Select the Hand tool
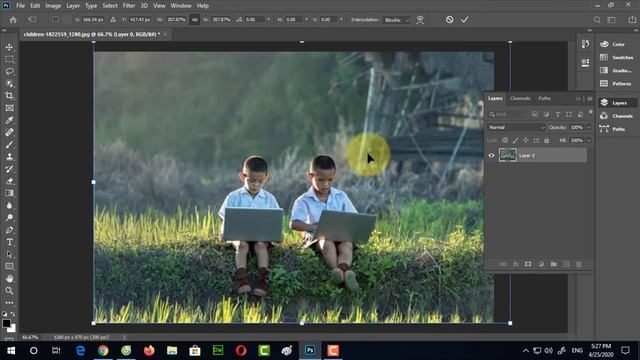Viewport: 640px width, 360px height. tap(9, 278)
